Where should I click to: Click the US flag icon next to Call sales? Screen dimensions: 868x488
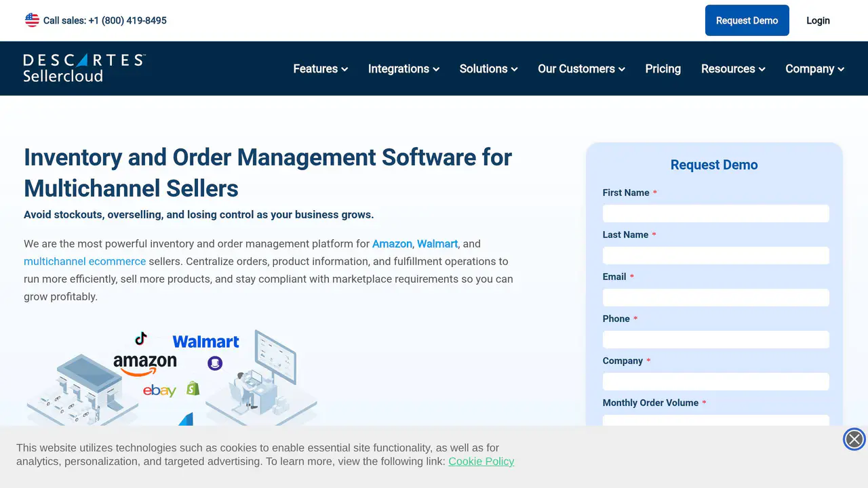click(32, 20)
